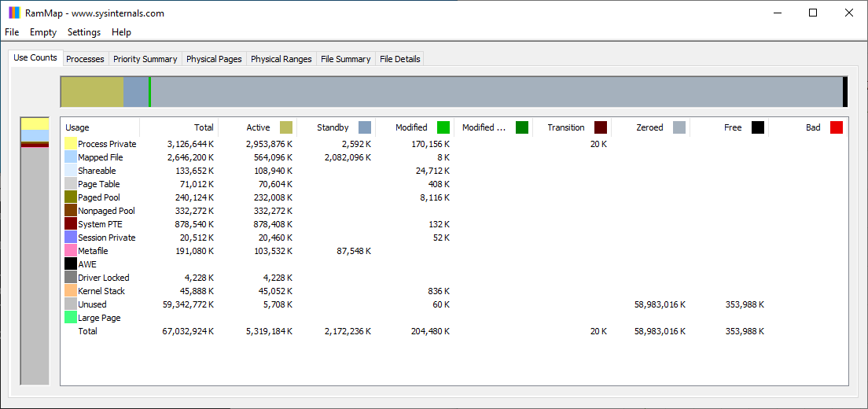
Task: Open the Empty menu
Action: pos(43,32)
